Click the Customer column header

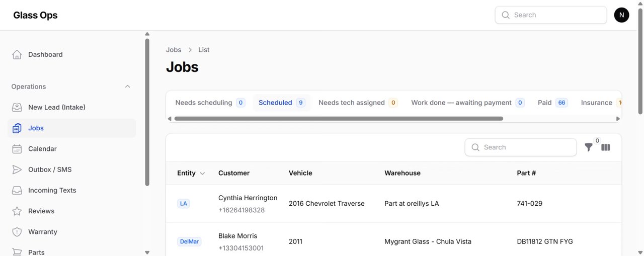coord(234,173)
